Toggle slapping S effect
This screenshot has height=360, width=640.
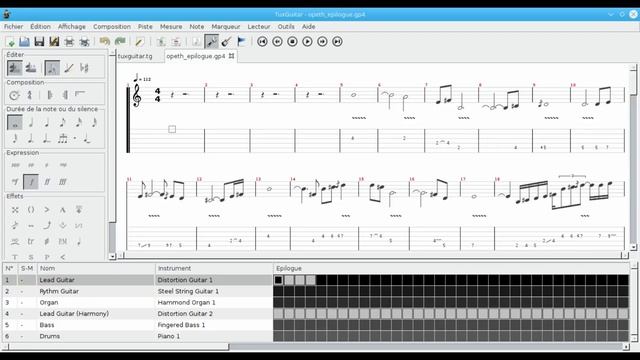point(31,257)
